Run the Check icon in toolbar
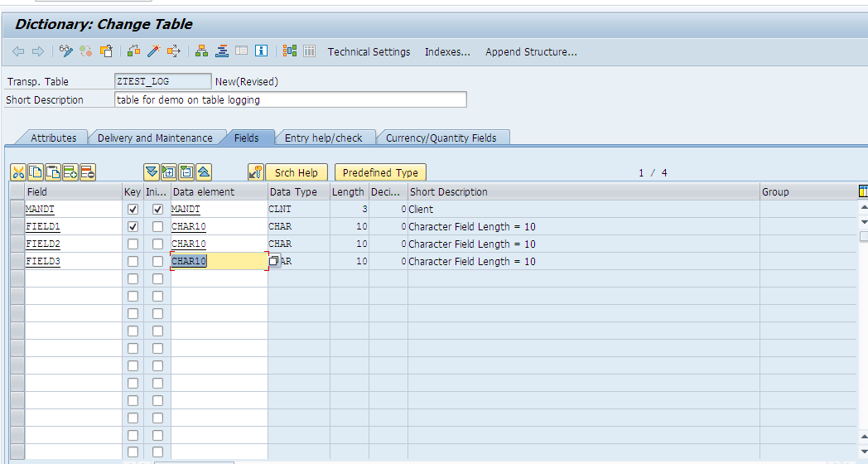This screenshot has height=464, width=868. click(133, 51)
